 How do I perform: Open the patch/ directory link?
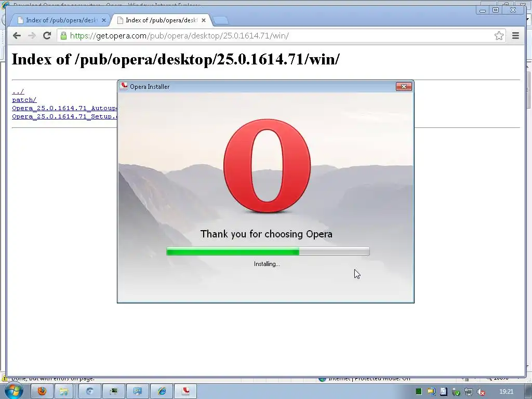24,100
